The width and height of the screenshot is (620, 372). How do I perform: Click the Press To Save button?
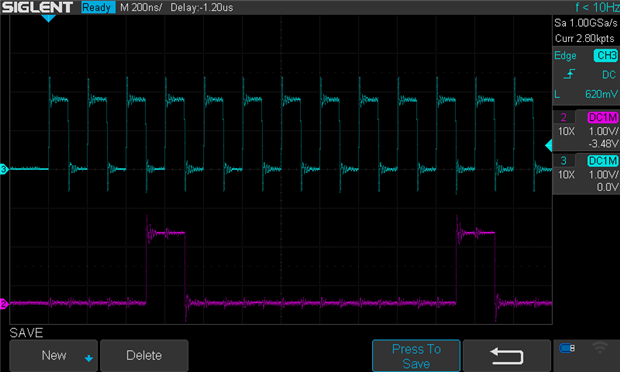coord(416,356)
